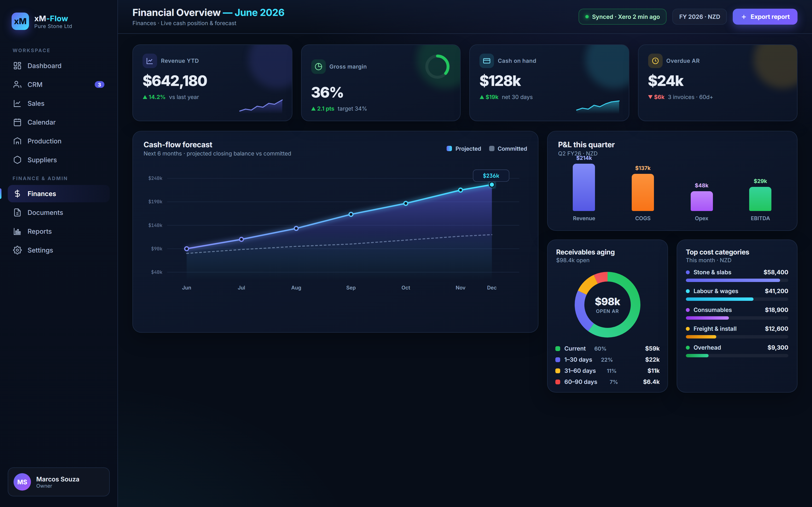Open the FY 2026 · NZD selector
This screenshot has height=507, width=812.
coord(699,17)
